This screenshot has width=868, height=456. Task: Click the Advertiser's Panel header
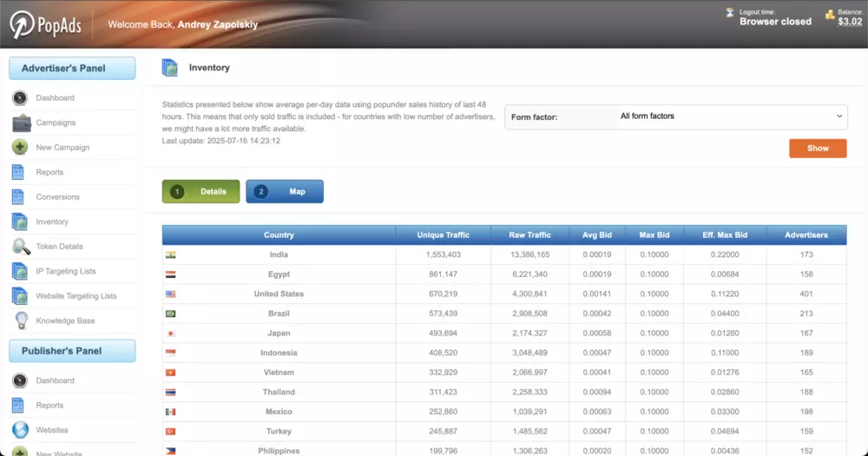click(x=72, y=68)
